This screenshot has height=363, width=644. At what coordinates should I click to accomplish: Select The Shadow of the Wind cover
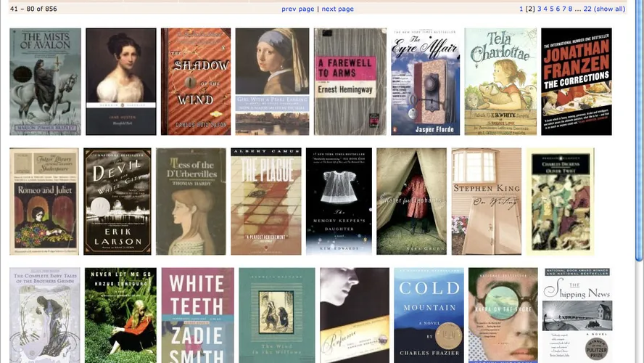click(x=196, y=81)
